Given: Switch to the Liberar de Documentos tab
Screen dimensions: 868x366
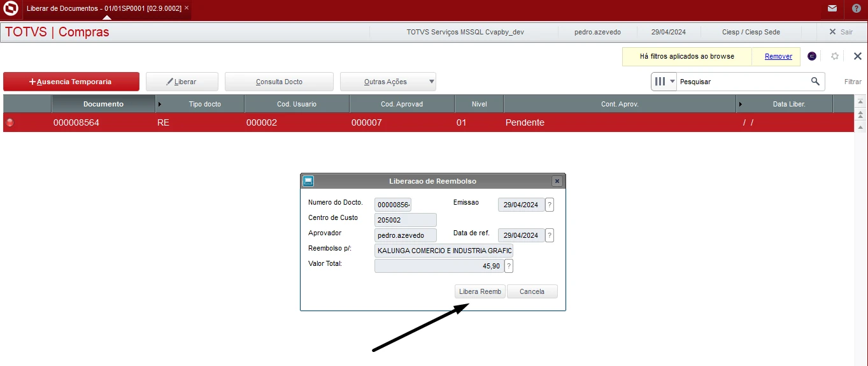Looking at the screenshot, I should 104,8.
